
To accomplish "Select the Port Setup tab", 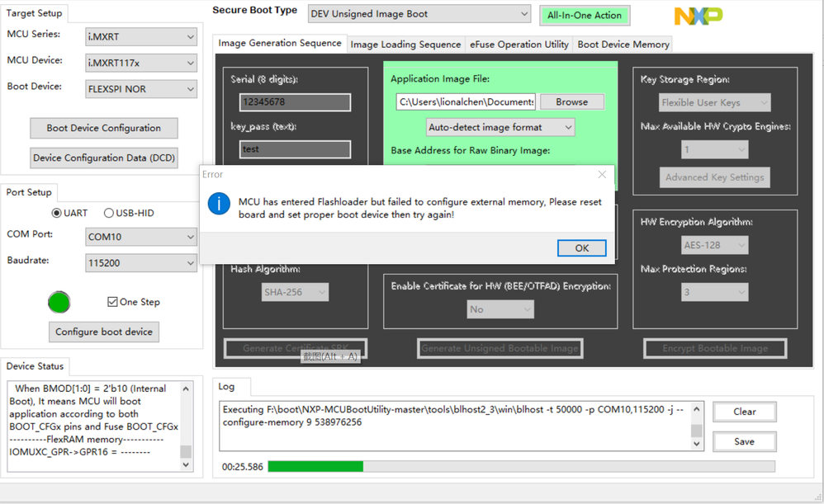I will 29,192.
